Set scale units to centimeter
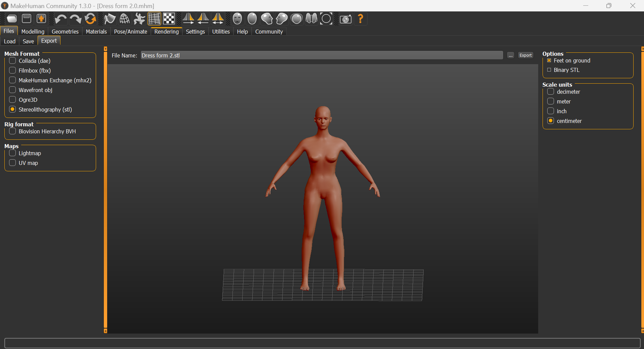The image size is (644, 349). pyautogui.click(x=565, y=121)
